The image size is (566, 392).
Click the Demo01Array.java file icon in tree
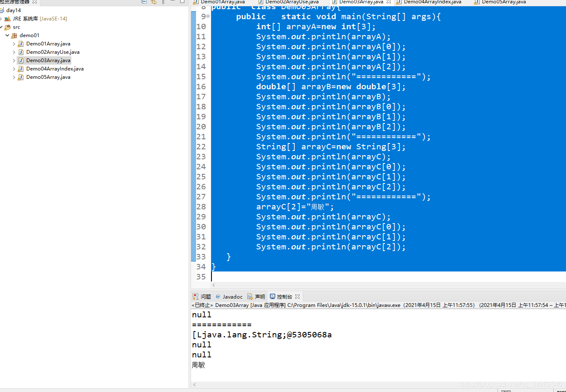(x=21, y=44)
